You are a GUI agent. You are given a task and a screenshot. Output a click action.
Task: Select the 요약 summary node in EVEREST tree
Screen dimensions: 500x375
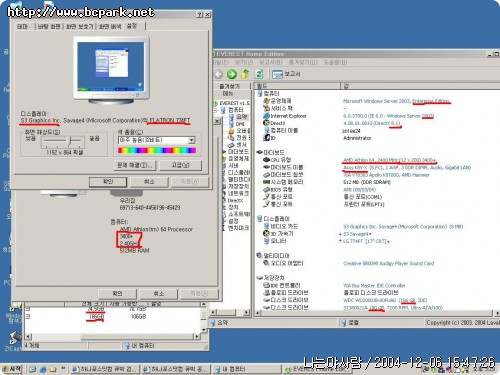[x=238, y=117]
